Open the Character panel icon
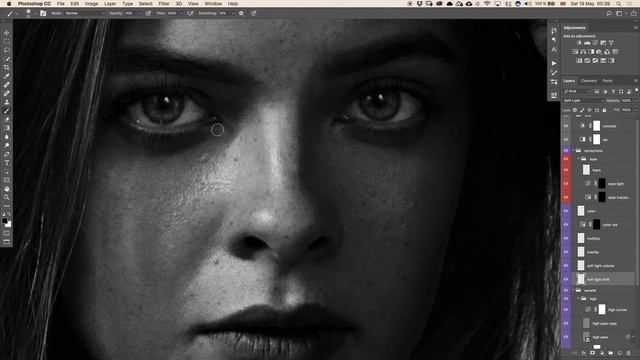This screenshot has height=360, width=640. (x=554, y=50)
